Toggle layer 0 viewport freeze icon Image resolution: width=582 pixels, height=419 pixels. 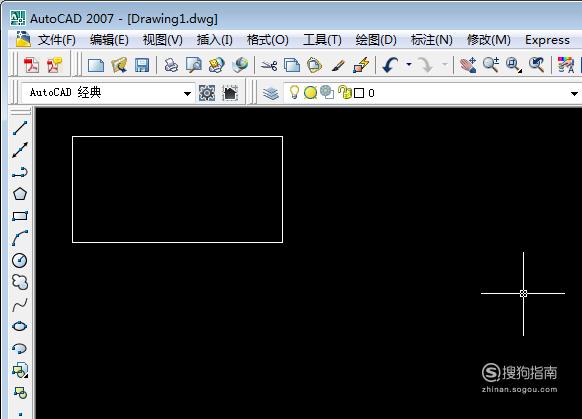(327, 93)
